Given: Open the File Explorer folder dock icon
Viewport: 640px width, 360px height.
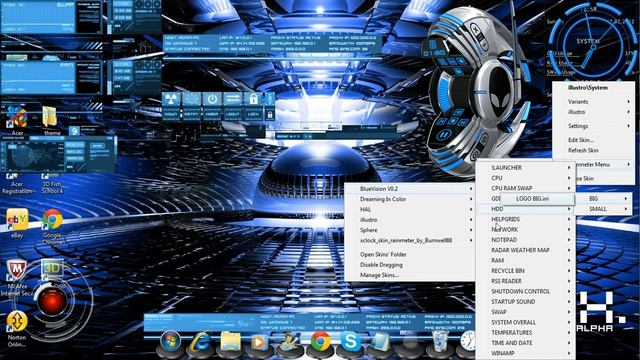Looking at the screenshot, I should 230,341.
